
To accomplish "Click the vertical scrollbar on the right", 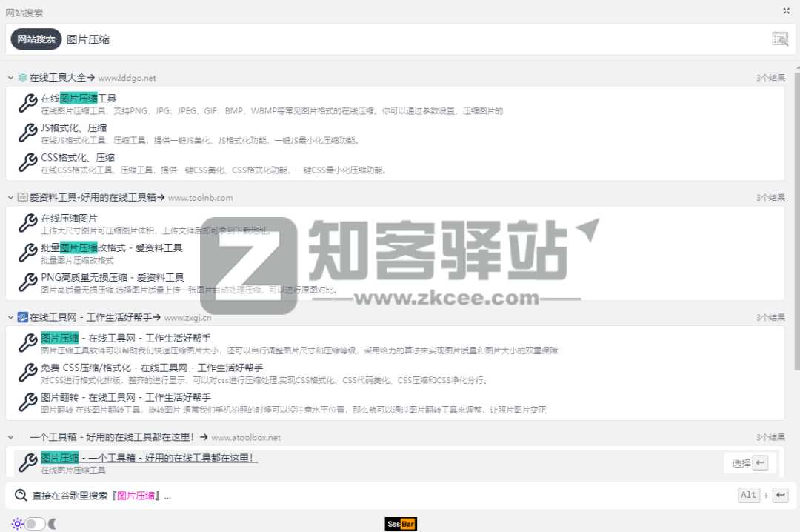I will 796,222.
